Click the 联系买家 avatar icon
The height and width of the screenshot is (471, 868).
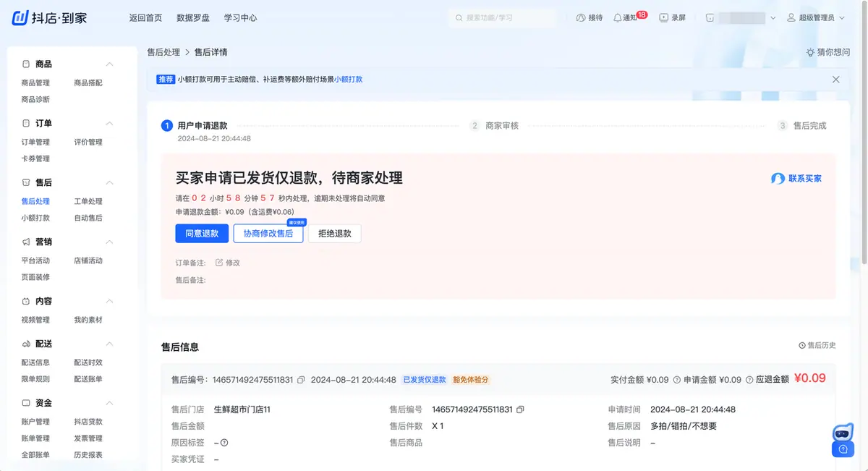[778, 178]
